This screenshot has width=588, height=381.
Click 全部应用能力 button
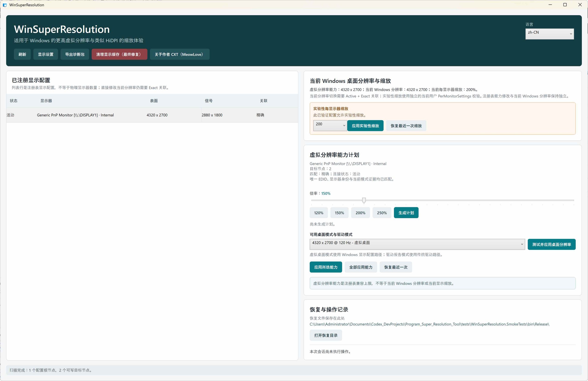coord(361,267)
